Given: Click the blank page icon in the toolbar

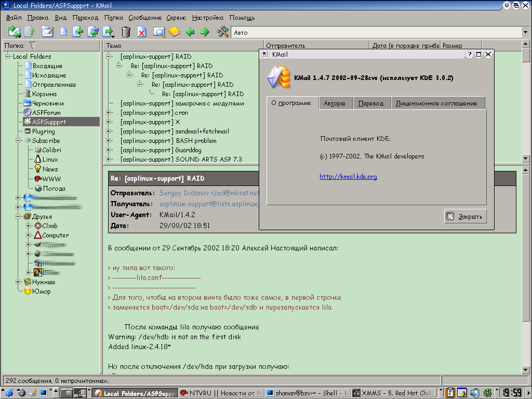Looking at the screenshot, I should [x=63, y=32].
